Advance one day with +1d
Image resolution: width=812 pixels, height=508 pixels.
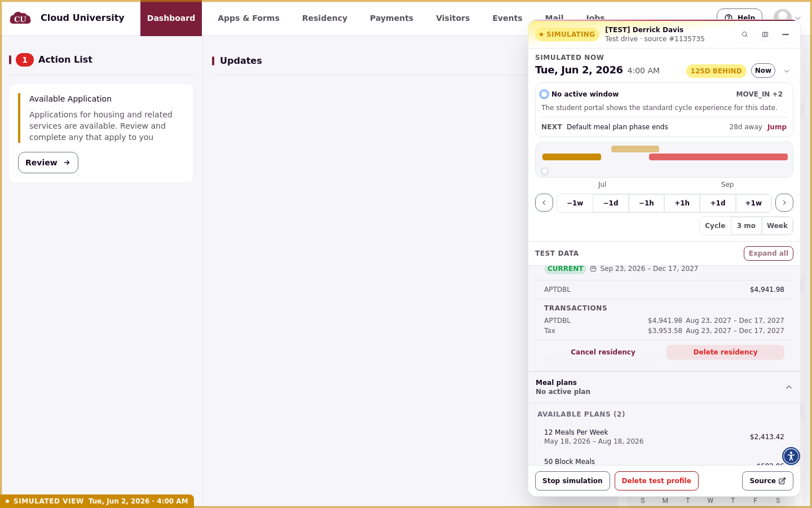718,203
